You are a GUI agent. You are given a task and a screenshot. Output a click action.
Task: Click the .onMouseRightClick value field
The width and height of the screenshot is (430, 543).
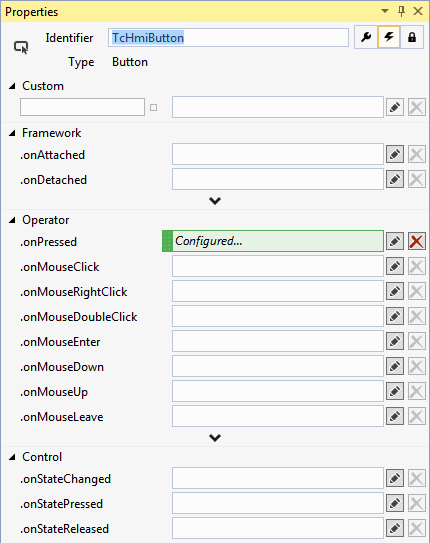pos(278,291)
